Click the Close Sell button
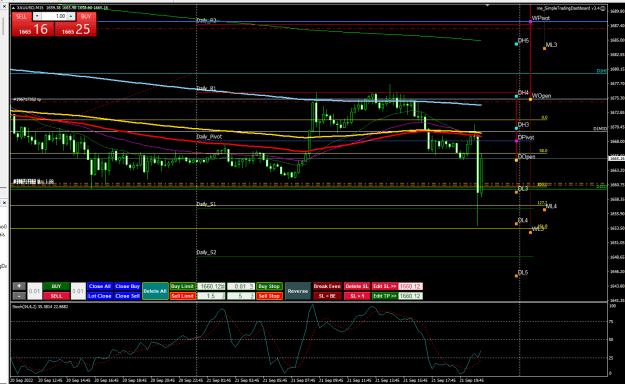The image size is (625, 384). 128,296
